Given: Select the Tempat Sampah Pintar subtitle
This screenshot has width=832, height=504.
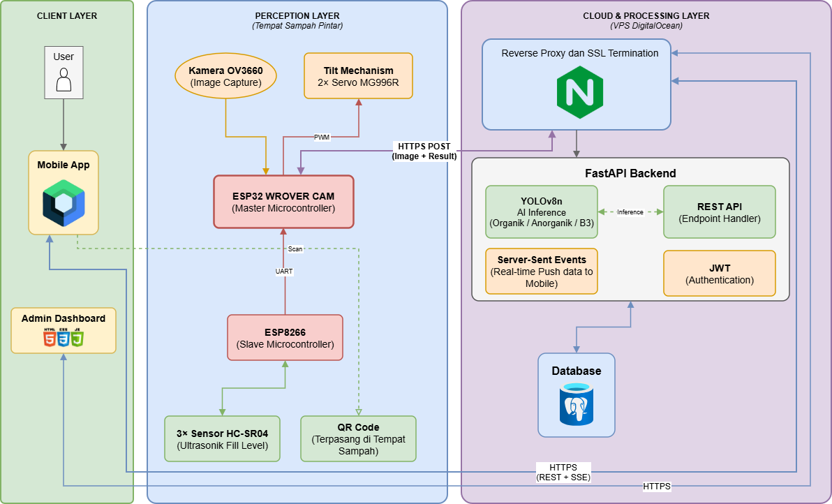Looking at the screenshot, I should tap(297, 25).
